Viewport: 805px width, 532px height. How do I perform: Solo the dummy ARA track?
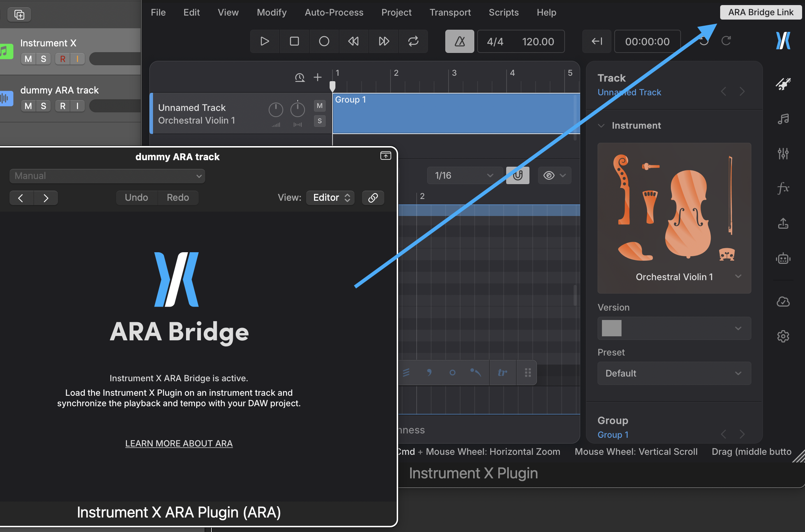[x=44, y=106]
